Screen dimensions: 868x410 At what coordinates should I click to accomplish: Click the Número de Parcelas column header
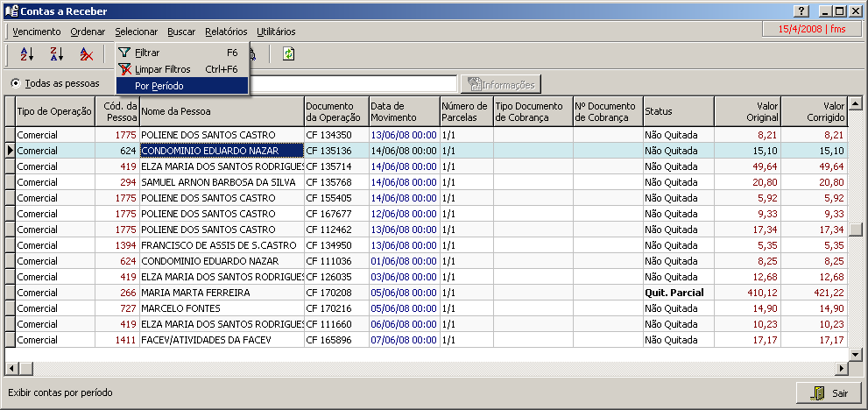click(467, 111)
